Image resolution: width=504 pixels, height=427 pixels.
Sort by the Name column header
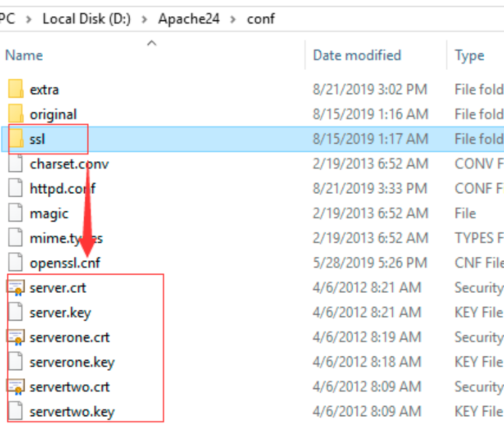[x=24, y=56]
